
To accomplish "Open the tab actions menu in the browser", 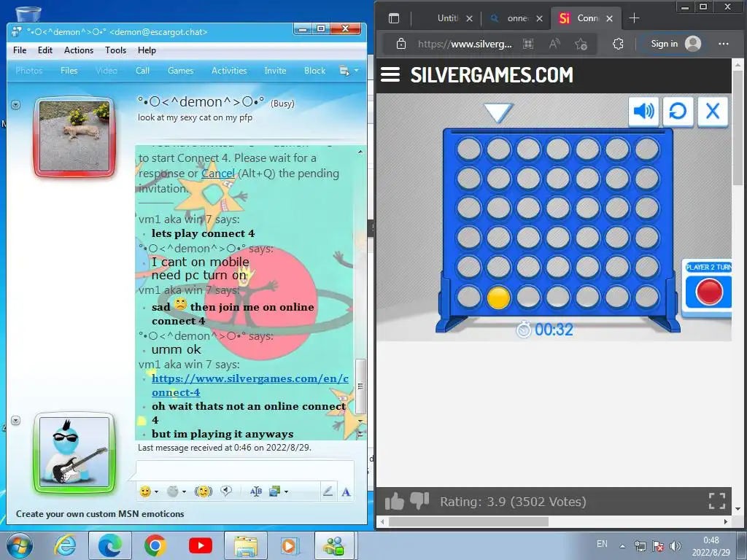I will coord(393,18).
